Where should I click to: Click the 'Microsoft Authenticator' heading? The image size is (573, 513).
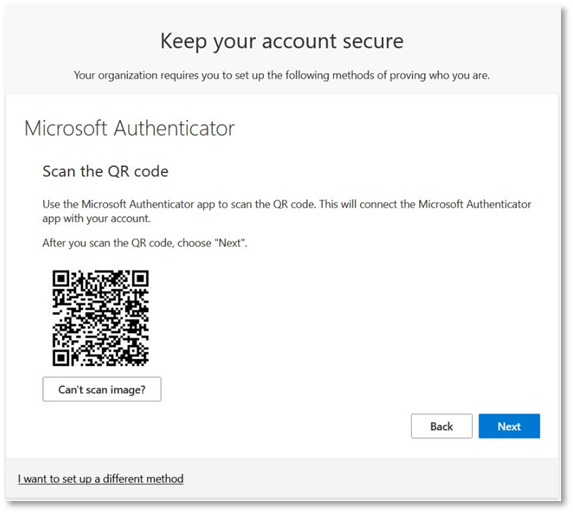[129, 128]
